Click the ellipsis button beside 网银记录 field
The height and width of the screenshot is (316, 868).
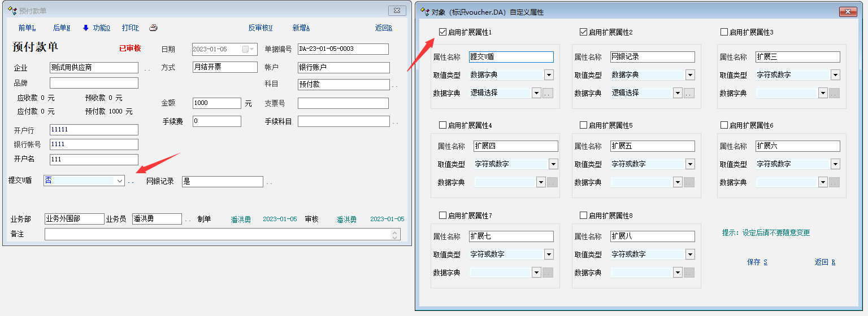pos(270,182)
